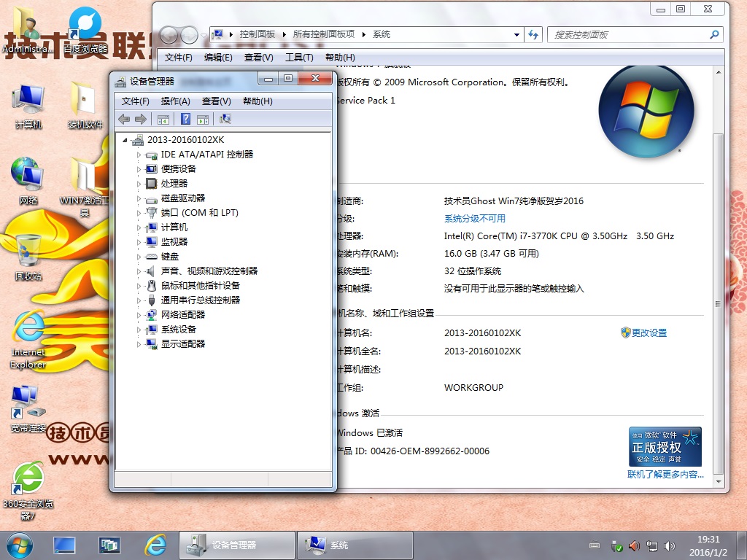Screen dimensions: 747x560
Task: Click the System window vertical scrollbar thumb
Action: (x=718, y=304)
